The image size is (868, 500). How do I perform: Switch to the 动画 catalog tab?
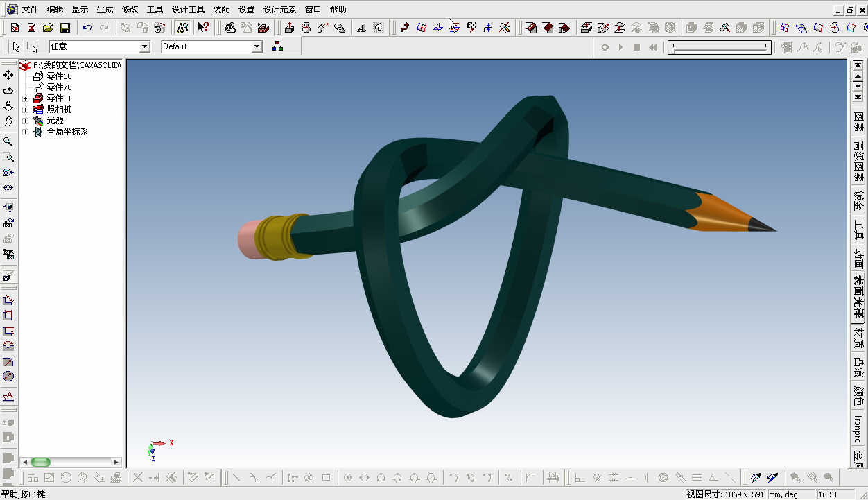tap(859, 258)
